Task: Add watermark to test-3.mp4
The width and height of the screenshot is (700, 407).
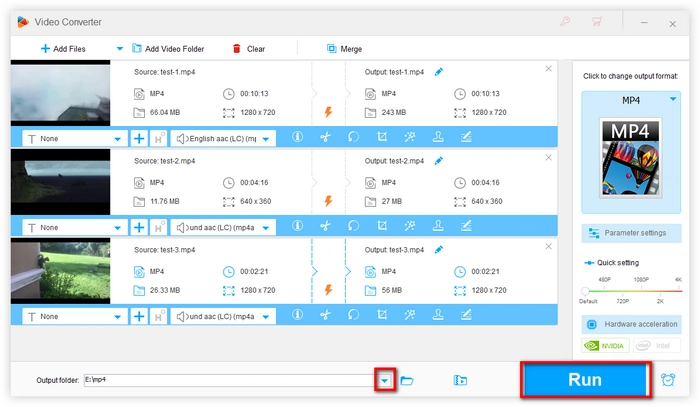Action: [x=438, y=315]
